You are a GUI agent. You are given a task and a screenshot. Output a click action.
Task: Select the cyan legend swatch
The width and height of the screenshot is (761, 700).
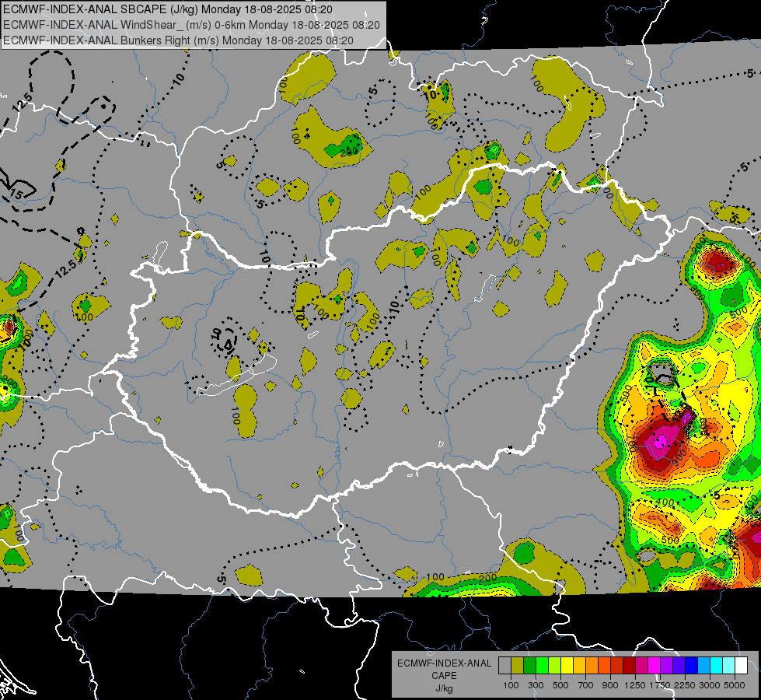tap(717, 666)
